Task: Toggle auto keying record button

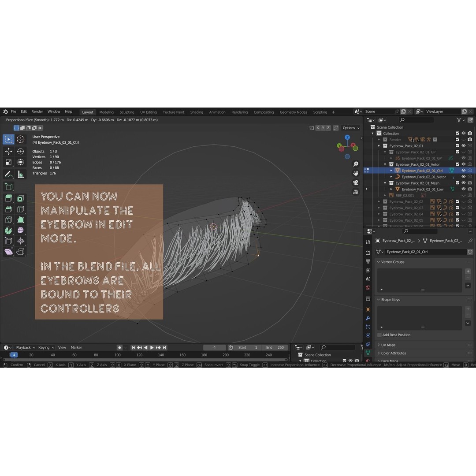Action: (119, 348)
